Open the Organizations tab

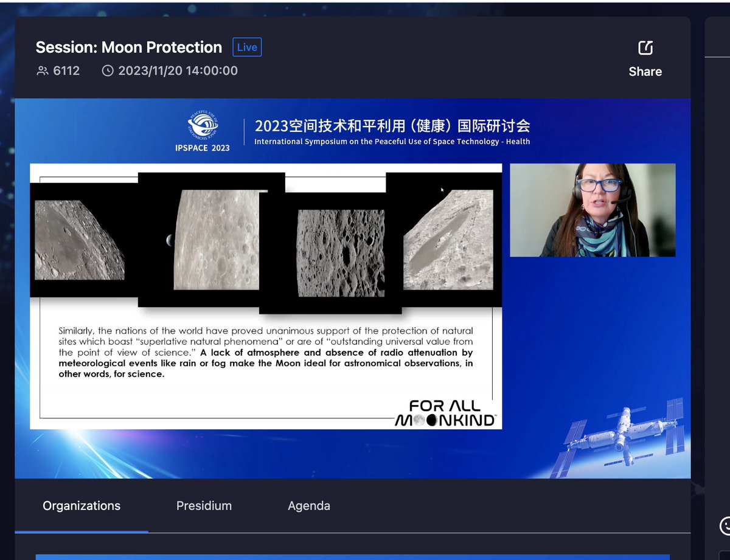(x=82, y=506)
